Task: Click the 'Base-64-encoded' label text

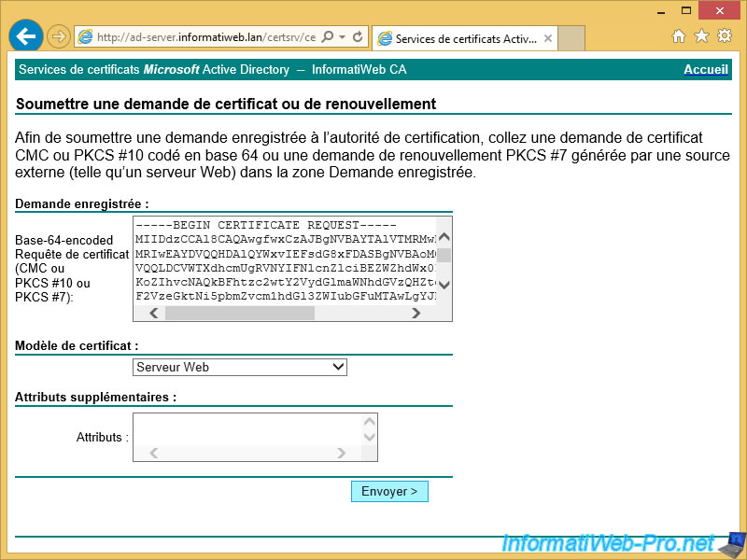Action: [x=63, y=240]
